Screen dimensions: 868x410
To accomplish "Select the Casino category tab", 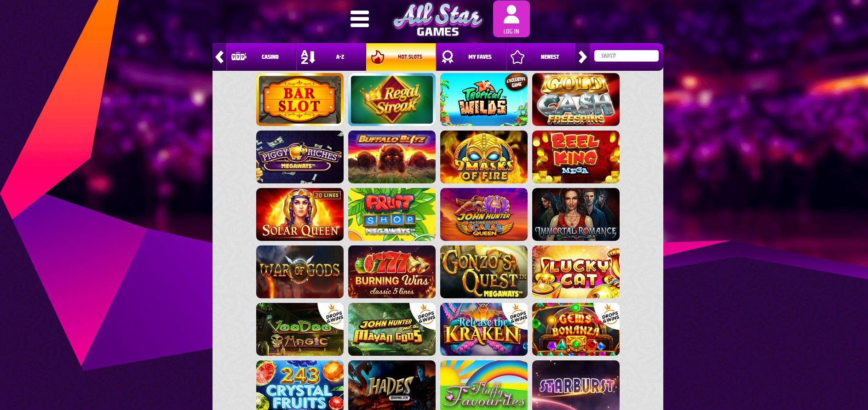I will coord(261,57).
